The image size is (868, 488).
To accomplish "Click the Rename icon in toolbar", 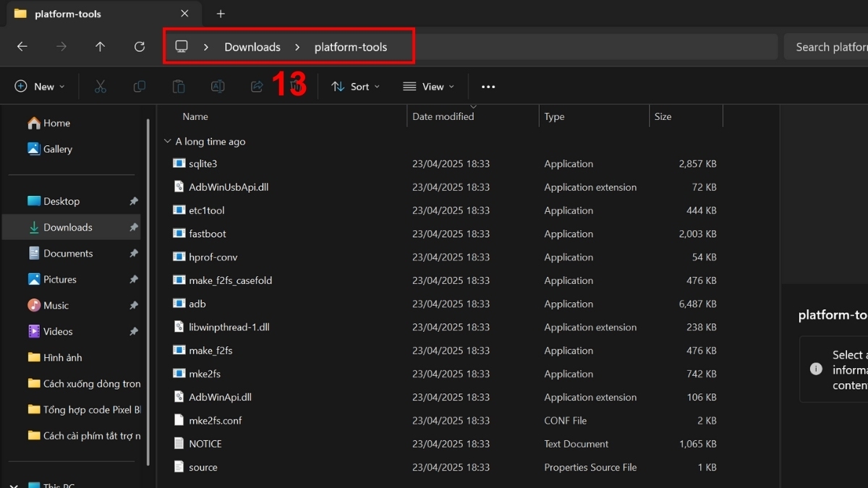I will pos(217,87).
